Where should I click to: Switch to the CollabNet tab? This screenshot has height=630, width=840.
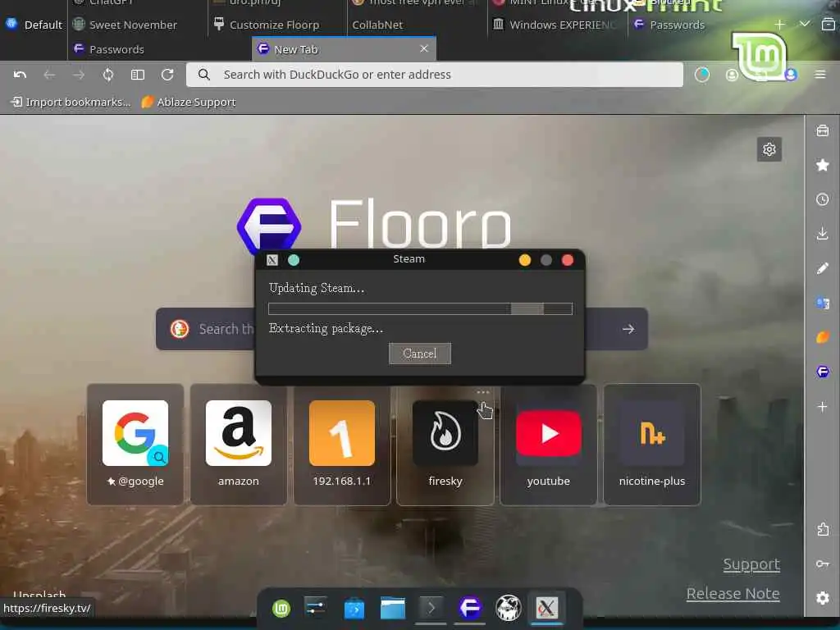(377, 25)
